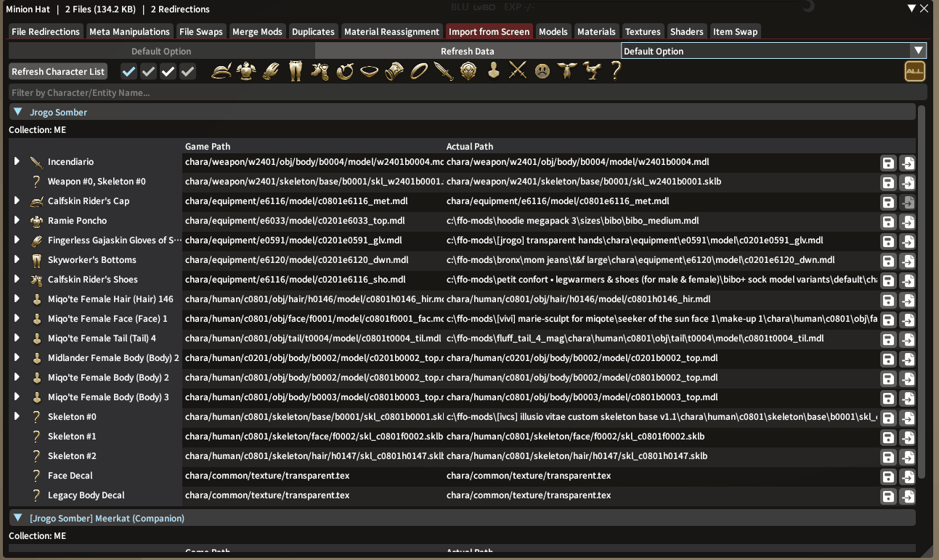Expand the Skeleton #0 row
The height and width of the screenshot is (560, 939).
tap(17, 416)
